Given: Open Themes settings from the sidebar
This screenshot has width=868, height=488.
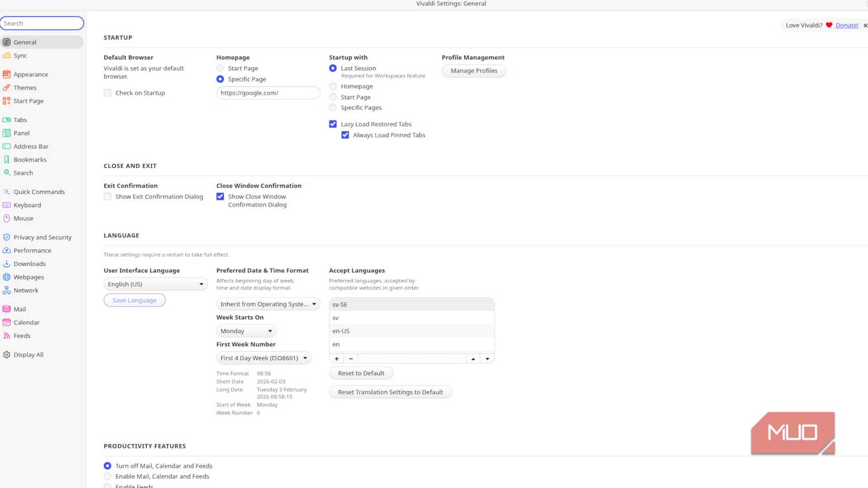Looking at the screenshot, I should [x=24, y=87].
